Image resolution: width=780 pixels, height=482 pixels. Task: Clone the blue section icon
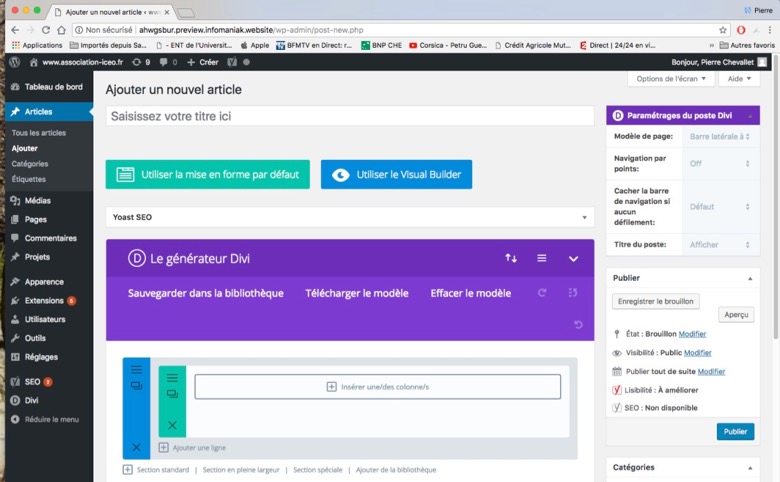(x=136, y=386)
